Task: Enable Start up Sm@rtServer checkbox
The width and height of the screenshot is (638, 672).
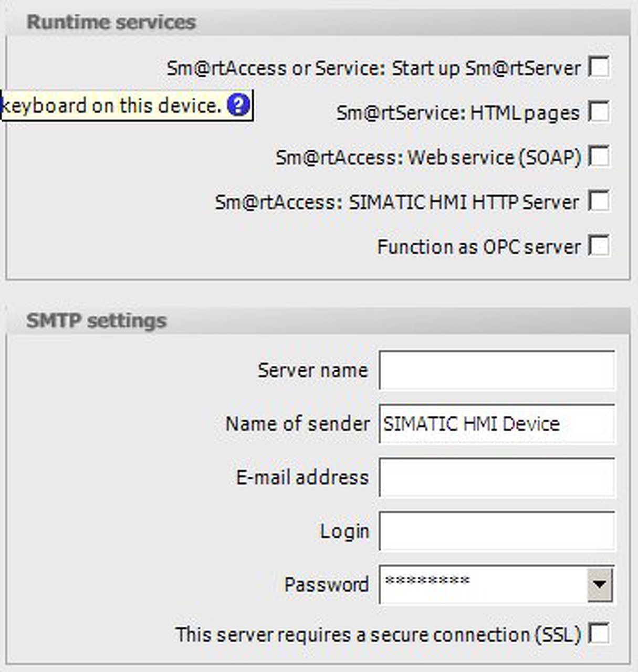Action: pos(599,67)
